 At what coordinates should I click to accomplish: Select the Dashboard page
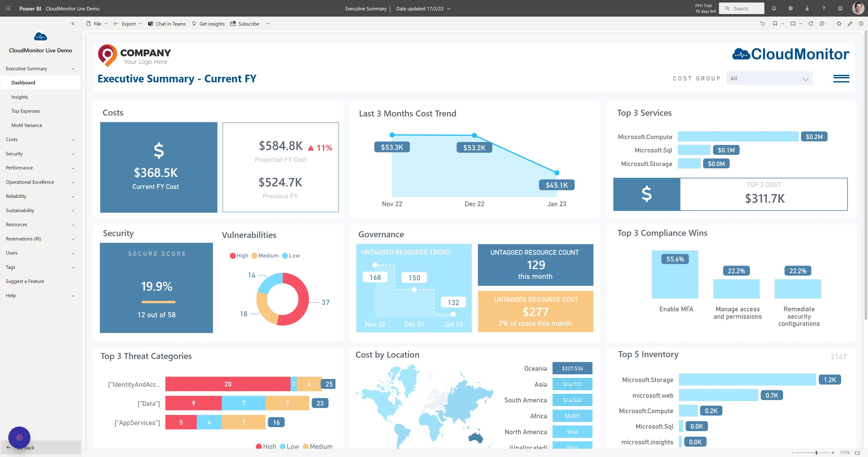coord(41,83)
